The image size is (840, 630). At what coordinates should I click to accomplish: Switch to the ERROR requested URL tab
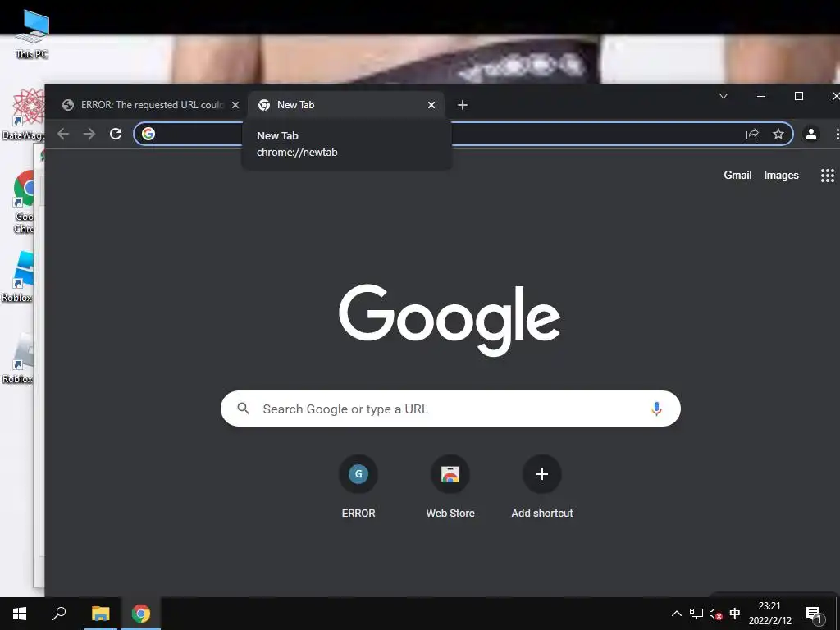pyautogui.click(x=146, y=105)
